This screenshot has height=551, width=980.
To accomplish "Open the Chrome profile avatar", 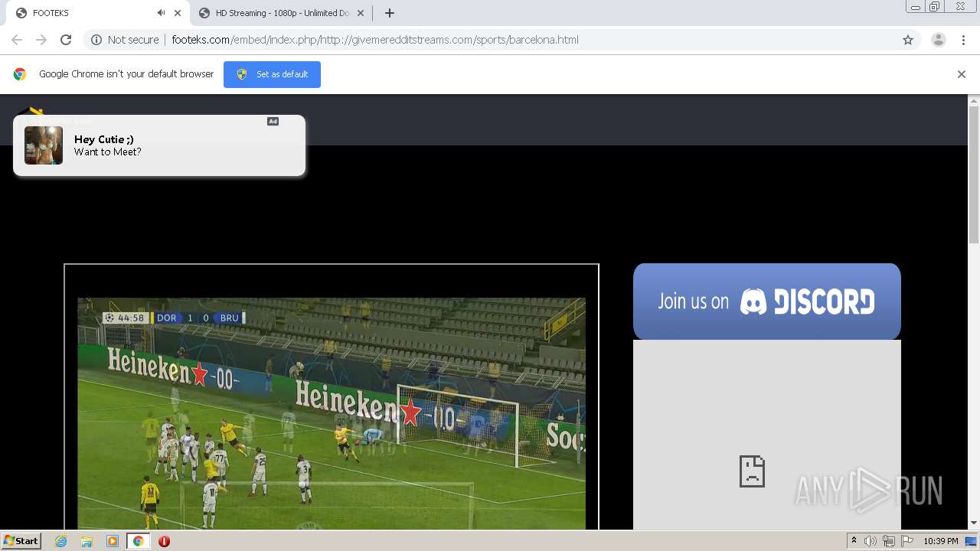I will pos(939,40).
